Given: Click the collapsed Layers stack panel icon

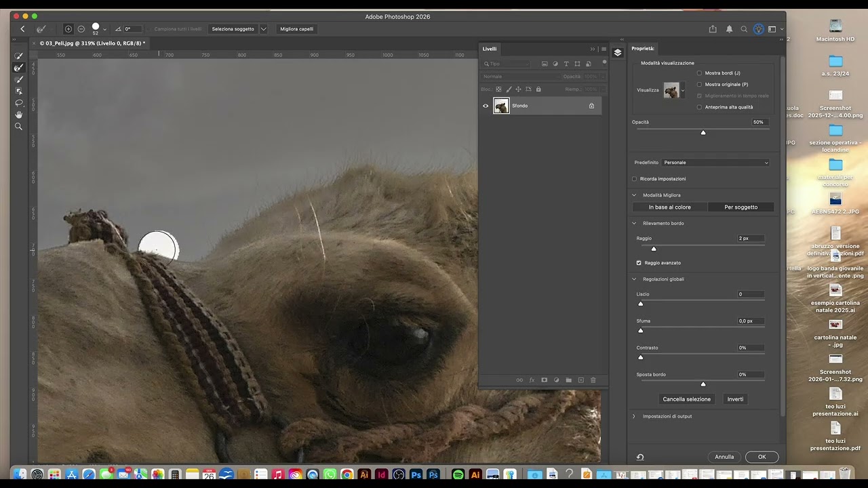Looking at the screenshot, I should tap(618, 52).
